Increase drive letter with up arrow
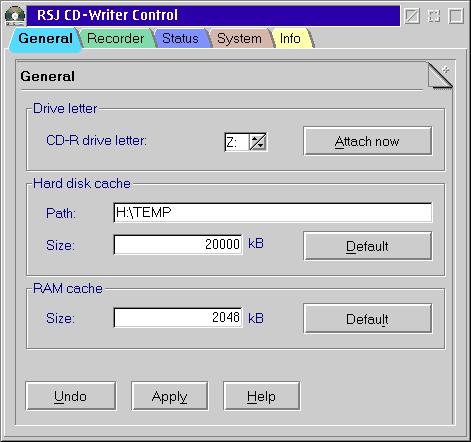The height and width of the screenshot is (442, 471). click(255, 139)
